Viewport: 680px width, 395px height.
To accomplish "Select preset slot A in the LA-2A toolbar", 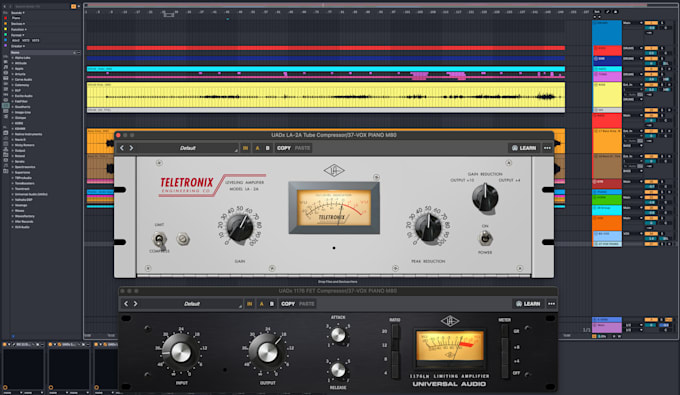I will click(x=257, y=148).
